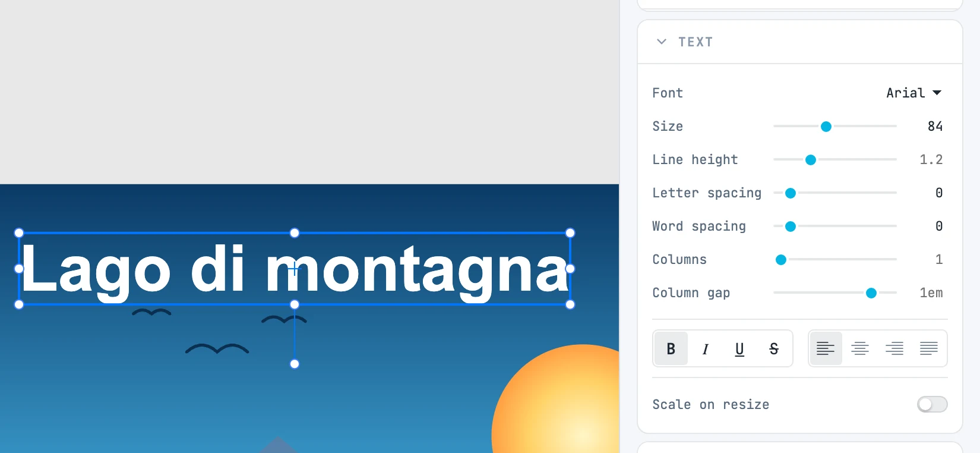
Task: Click the 'Letter spacing' label
Action: tap(707, 193)
